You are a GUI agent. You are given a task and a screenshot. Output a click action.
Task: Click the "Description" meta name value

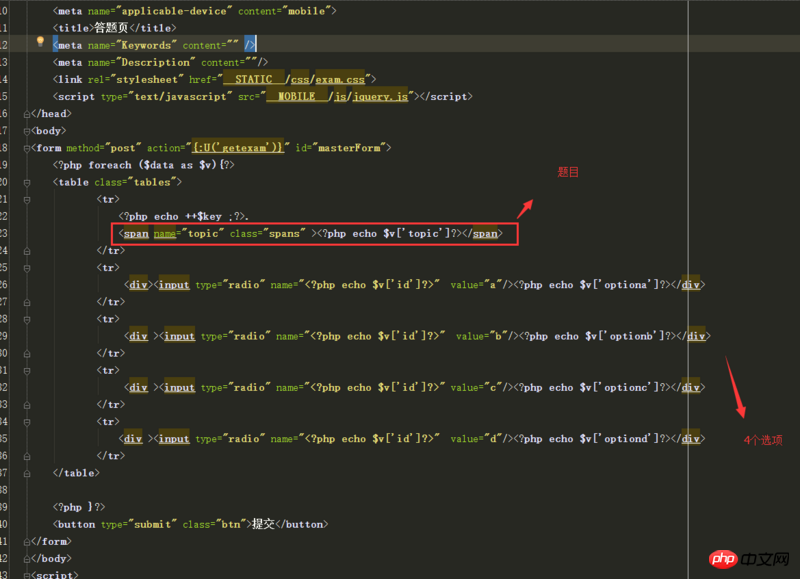pyautogui.click(x=156, y=62)
